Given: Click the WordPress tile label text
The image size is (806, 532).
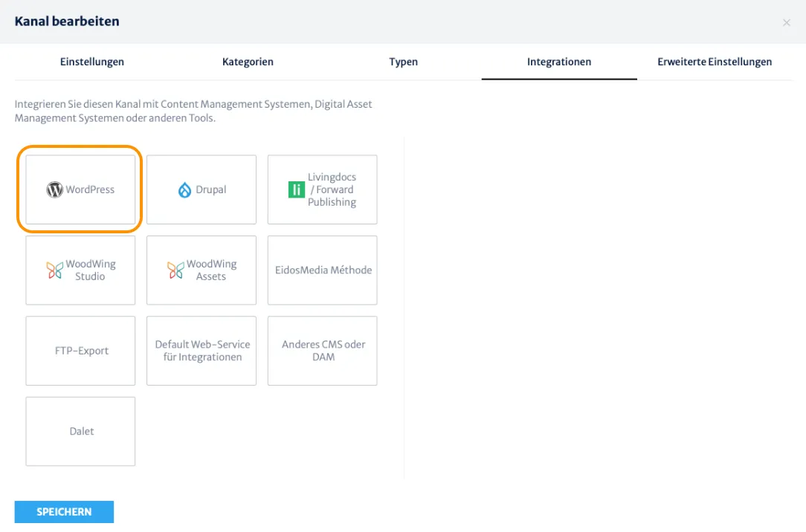Looking at the screenshot, I should click(90, 189).
